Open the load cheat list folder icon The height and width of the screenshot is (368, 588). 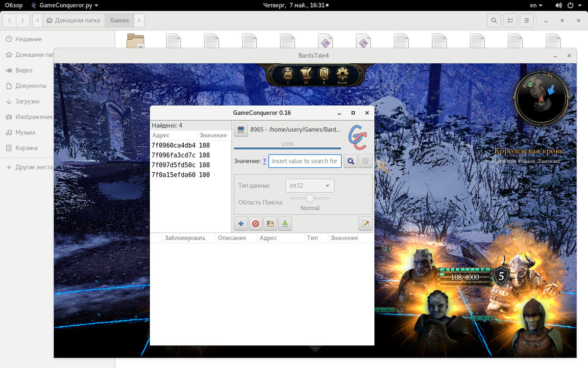pyautogui.click(x=270, y=224)
